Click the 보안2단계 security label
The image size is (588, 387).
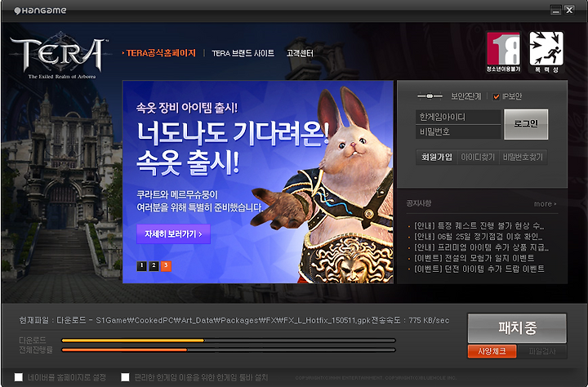[x=466, y=96]
